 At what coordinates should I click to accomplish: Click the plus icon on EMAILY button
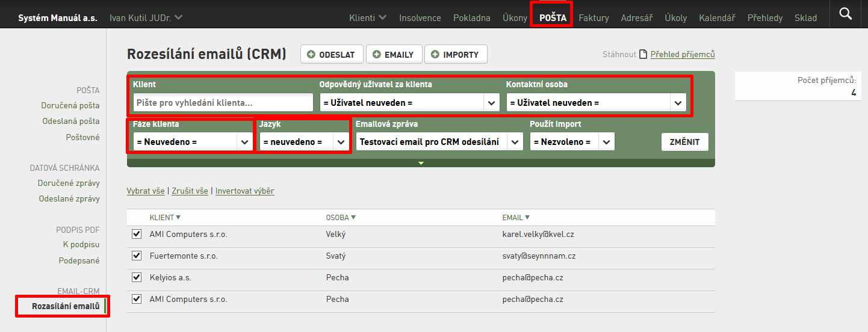376,54
